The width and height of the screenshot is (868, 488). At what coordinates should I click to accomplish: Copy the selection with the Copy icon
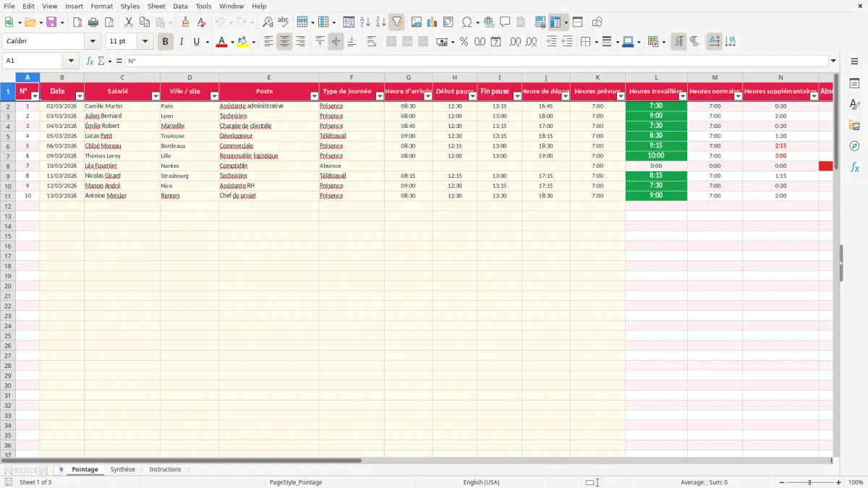(145, 22)
